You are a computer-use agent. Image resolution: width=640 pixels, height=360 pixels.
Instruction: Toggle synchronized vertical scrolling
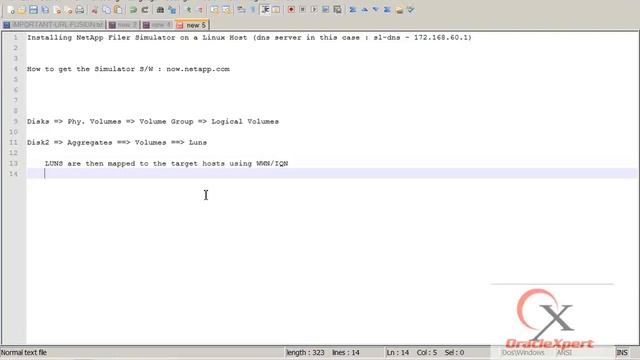(214, 10)
